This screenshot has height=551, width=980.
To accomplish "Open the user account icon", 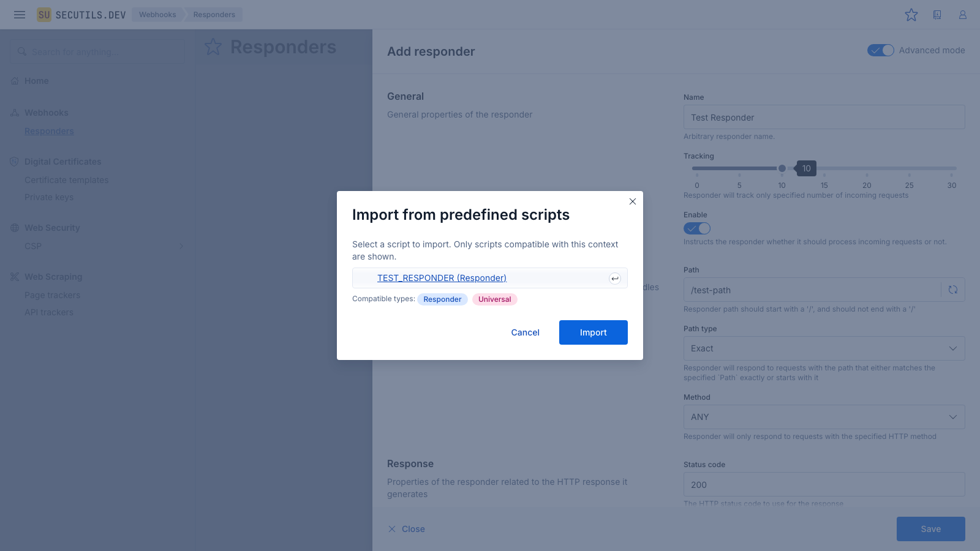I will pos(963,15).
